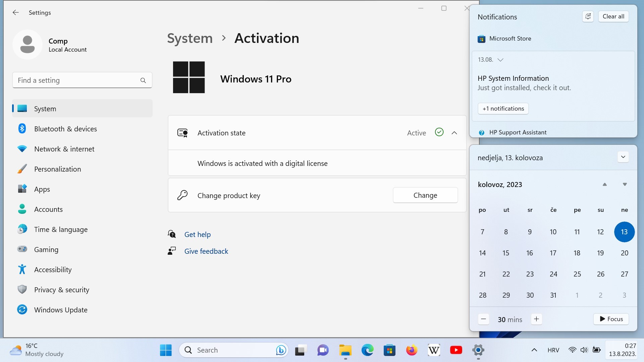
Task: Open YouTube from taskbar
Action: [x=456, y=350]
